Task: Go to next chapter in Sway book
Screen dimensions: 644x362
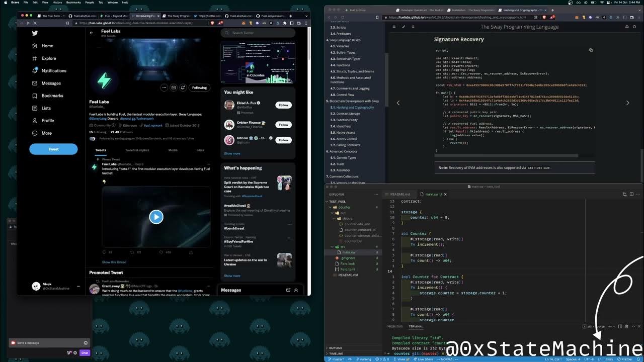Action: point(627,103)
